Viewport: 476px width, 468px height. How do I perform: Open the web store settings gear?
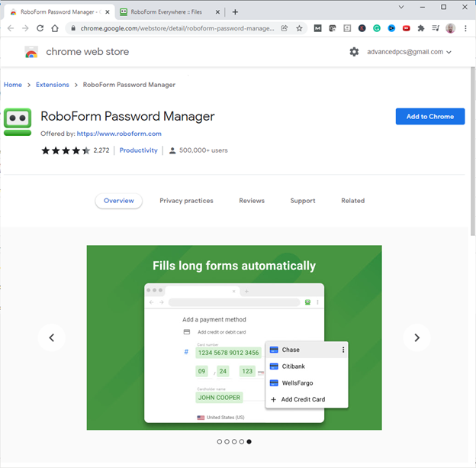pyautogui.click(x=354, y=52)
